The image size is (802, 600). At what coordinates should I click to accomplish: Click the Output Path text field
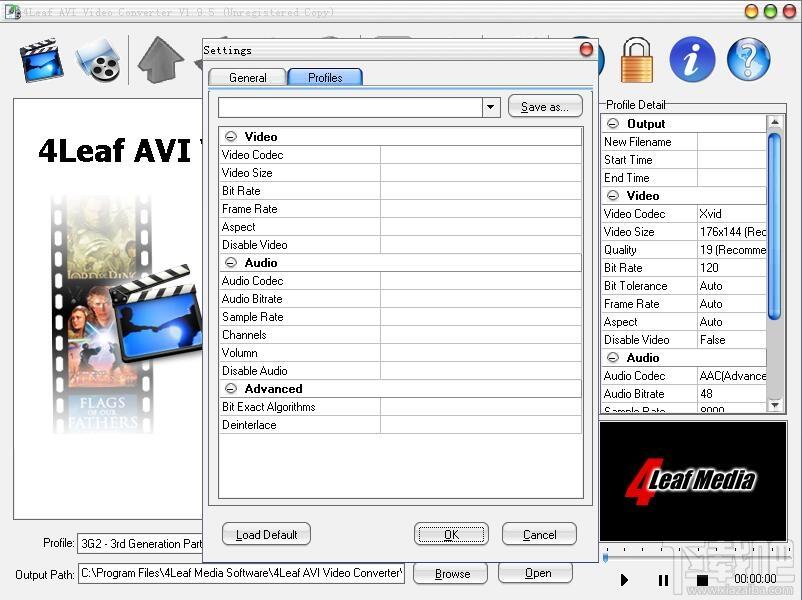click(241, 573)
